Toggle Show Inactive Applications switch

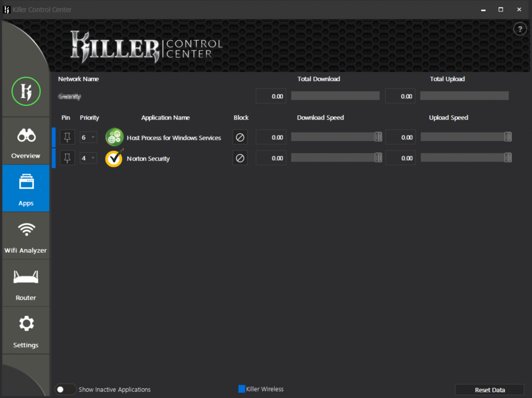(66, 390)
